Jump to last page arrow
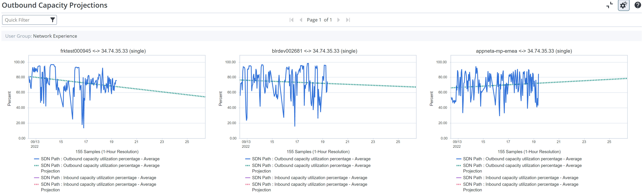Image resolution: width=644 pixels, height=195 pixels. [x=348, y=20]
